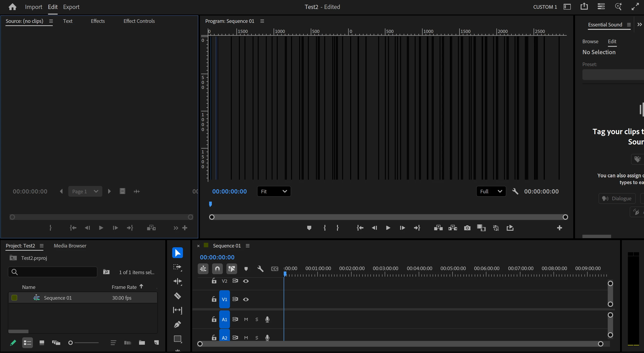Open timeline display settings wrench

point(260,269)
